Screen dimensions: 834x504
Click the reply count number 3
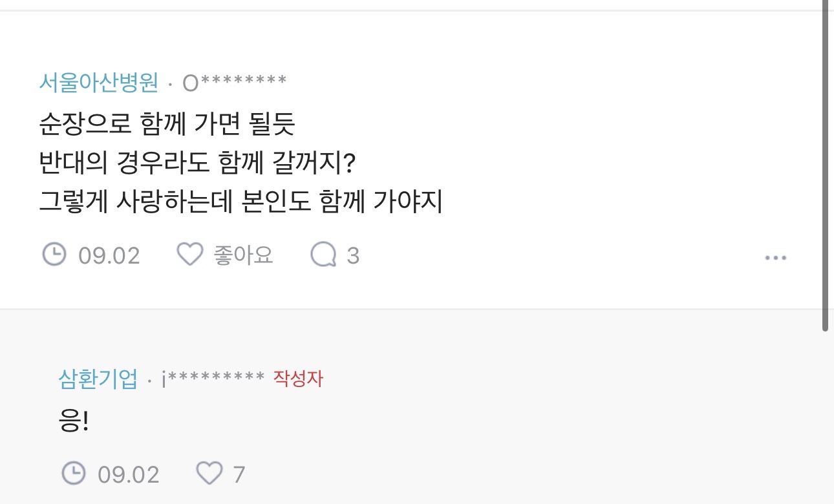coord(352,256)
